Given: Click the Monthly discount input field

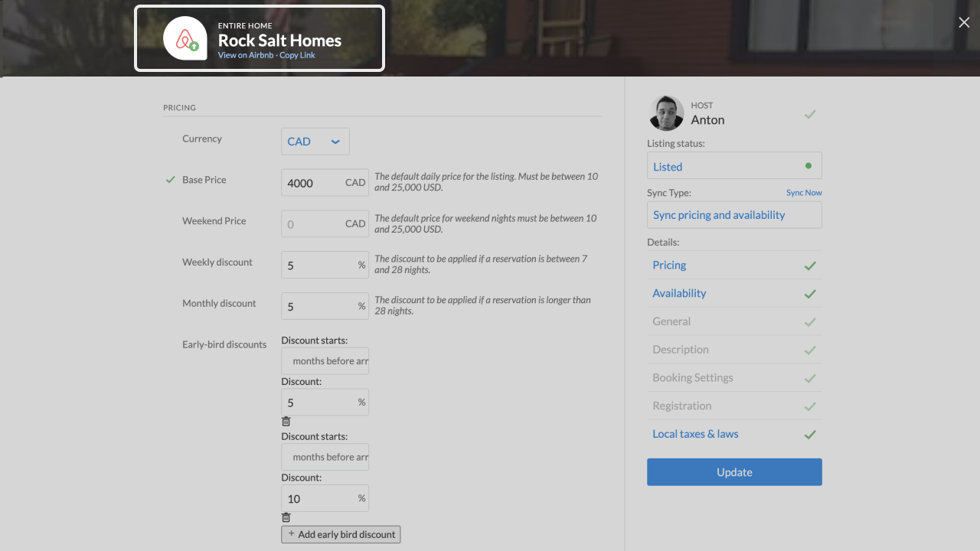Looking at the screenshot, I should coord(325,307).
